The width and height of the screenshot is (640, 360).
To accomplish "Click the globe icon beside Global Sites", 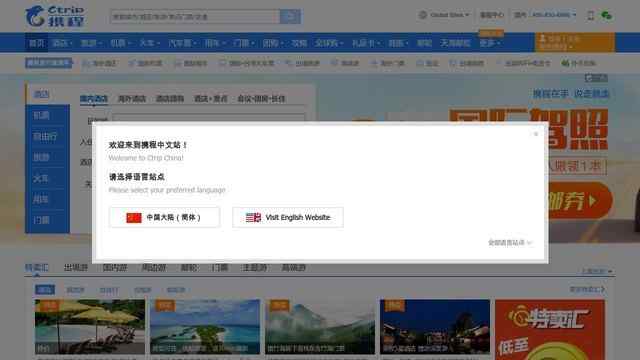I will [x=423, y=15].
